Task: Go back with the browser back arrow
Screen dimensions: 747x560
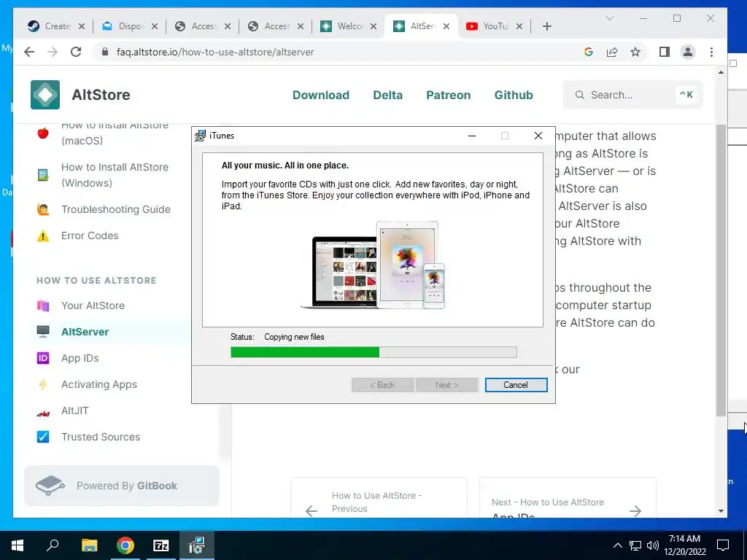Action: [29, 52]
